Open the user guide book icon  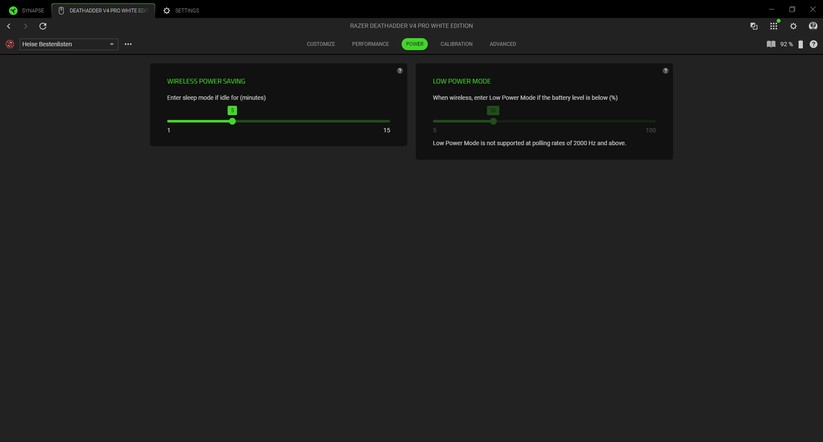771,44
